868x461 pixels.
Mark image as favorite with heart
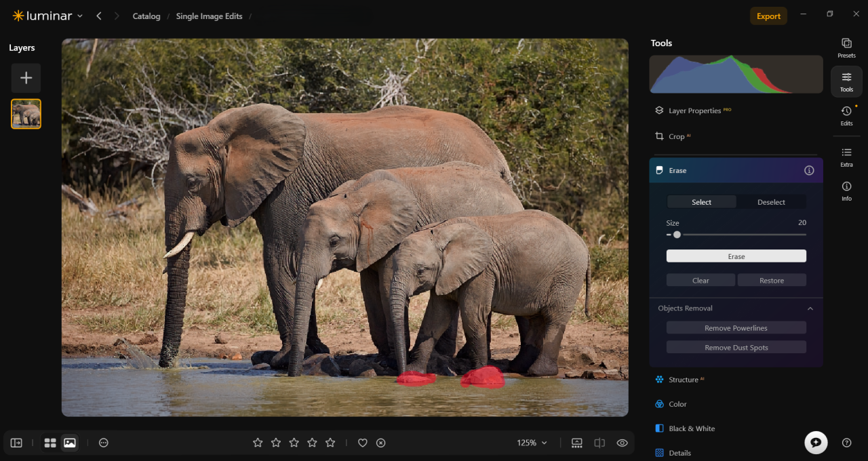tap(363, 443)
